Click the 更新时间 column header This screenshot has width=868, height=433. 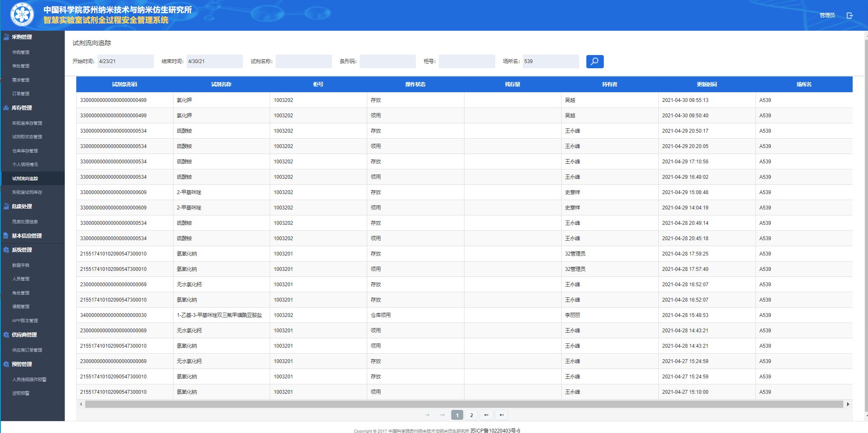707,84
